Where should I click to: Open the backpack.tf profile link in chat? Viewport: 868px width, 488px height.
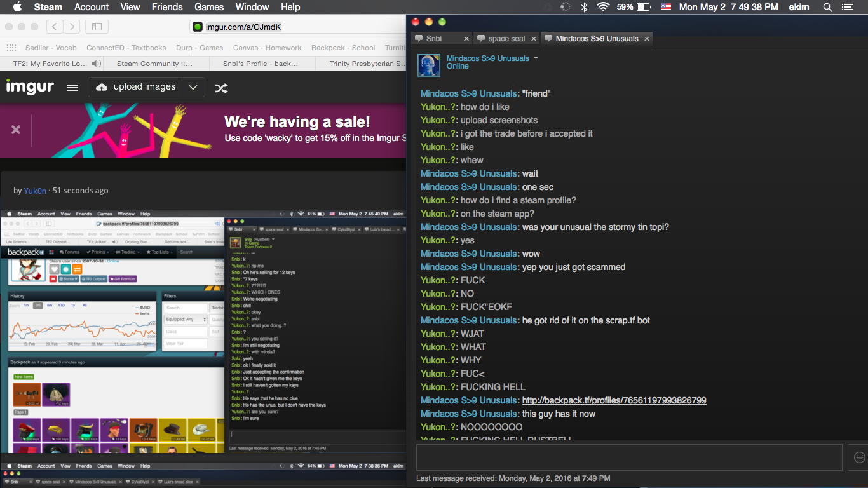(x=614, y=400)
